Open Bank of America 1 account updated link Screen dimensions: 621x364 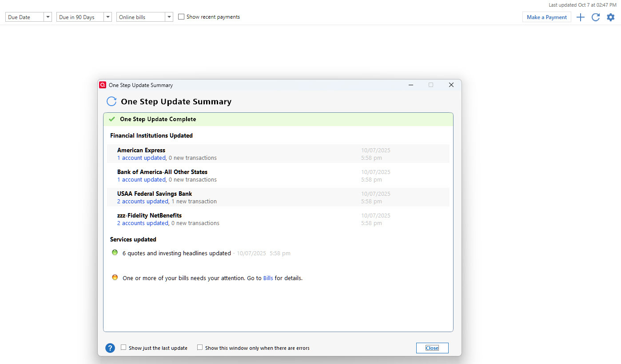click(x=141, y=180)
